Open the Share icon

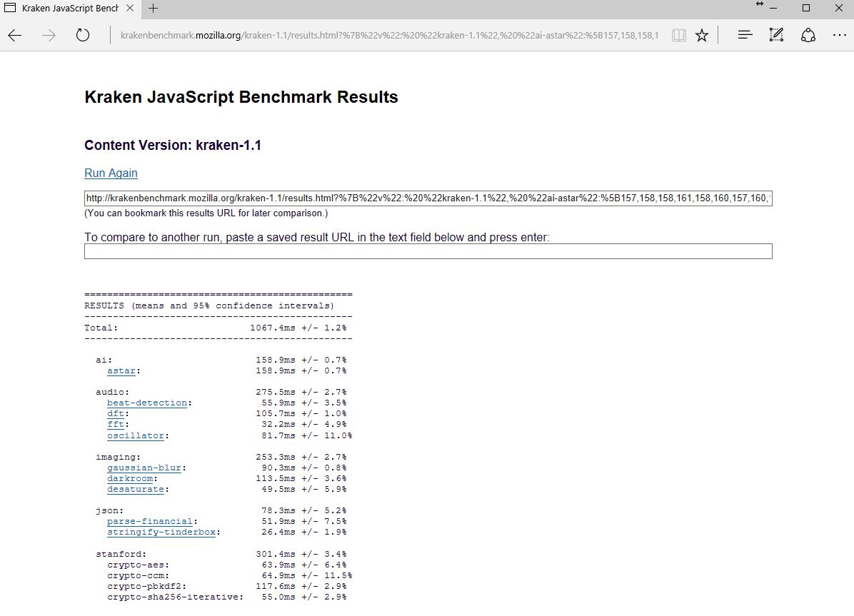coord(808,35)
